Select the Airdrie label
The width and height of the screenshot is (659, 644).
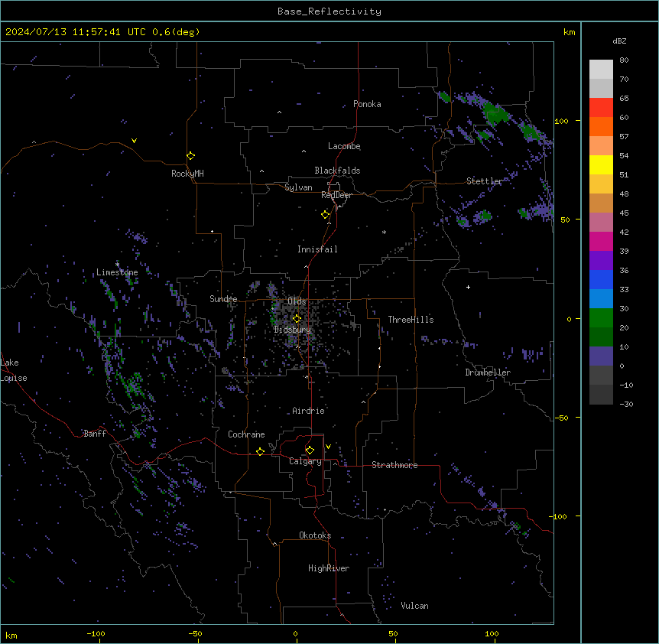(308, 411)
